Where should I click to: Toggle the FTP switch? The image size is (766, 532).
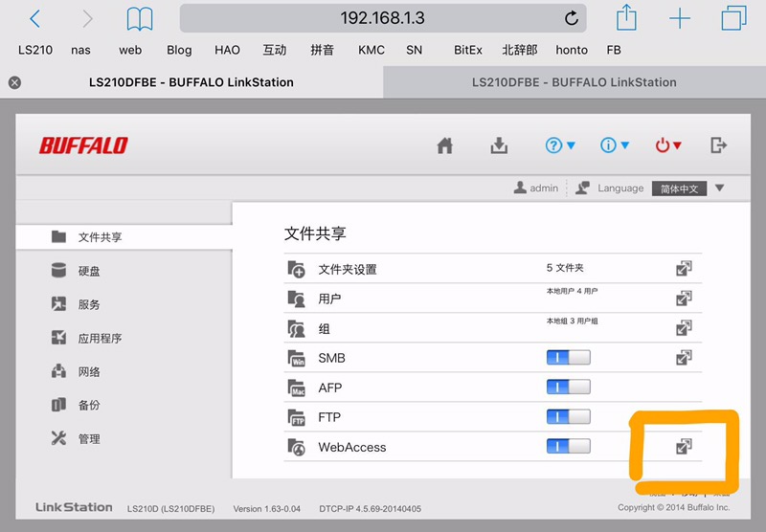pyautogui.click(x=568, y=417)
